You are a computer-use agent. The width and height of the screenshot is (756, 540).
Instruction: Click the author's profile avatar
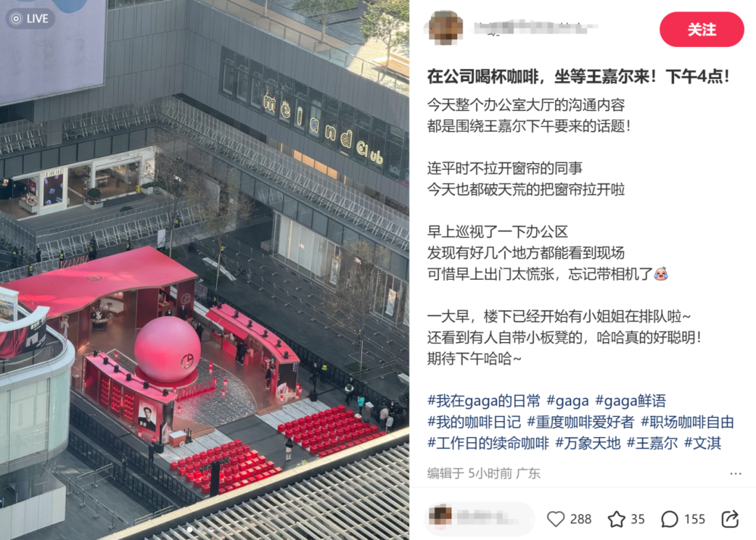(445, 28)
